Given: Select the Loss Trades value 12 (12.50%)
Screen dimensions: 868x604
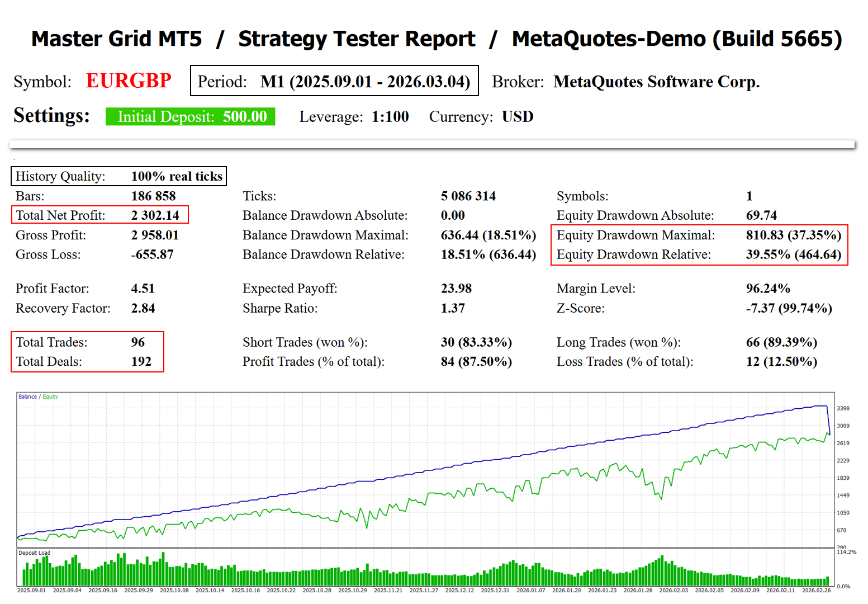Looking at the screenshot, I should click(x=782, y=362).
